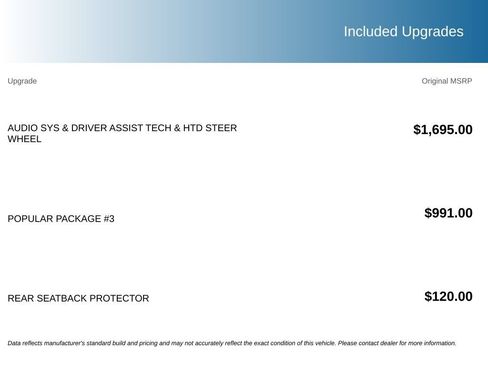Click the HTD STEER text
Screen dimensions: 488x366
click(210, 128)
